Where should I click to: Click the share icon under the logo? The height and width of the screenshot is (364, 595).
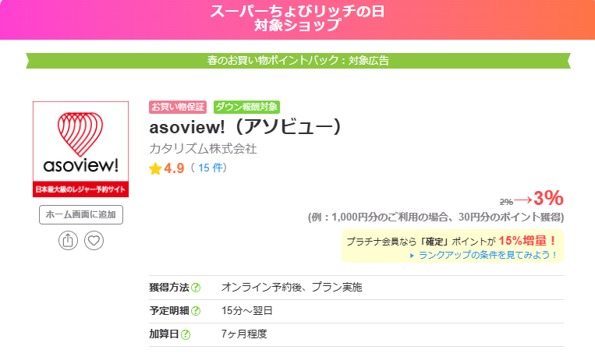tap(68, 241)
